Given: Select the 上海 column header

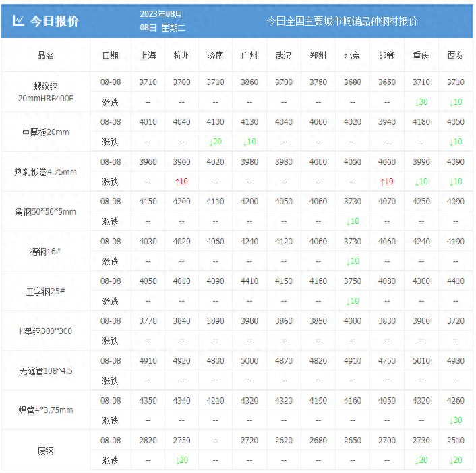Looking at the screenshot, I should [148, 55].
